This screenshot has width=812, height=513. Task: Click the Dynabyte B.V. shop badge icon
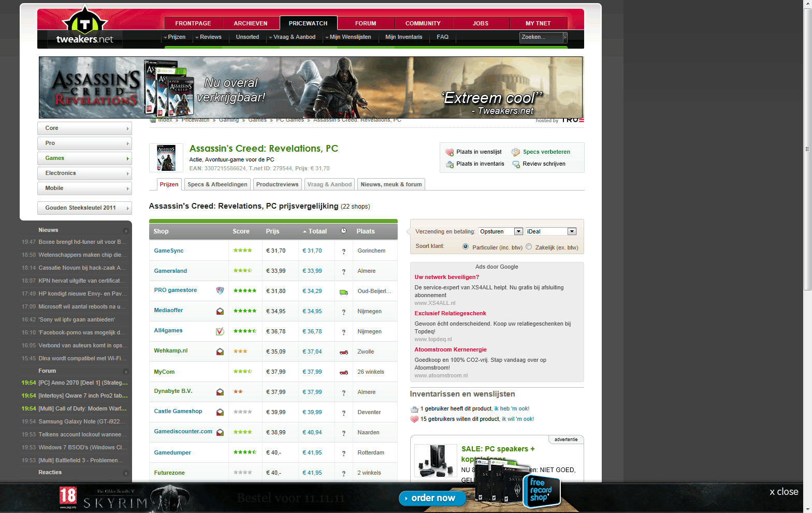click(x=220, y=392)
